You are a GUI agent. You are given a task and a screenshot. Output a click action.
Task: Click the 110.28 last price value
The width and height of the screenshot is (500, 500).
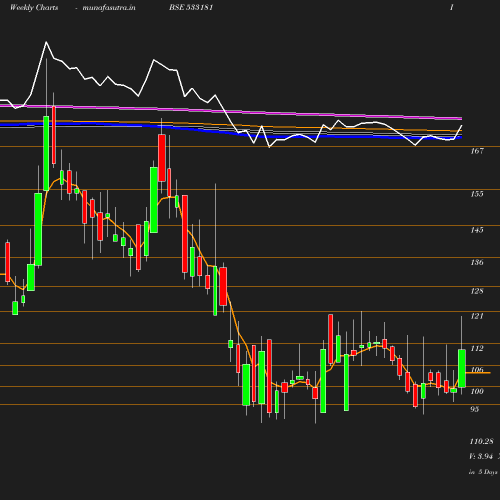tap(481, 441)
